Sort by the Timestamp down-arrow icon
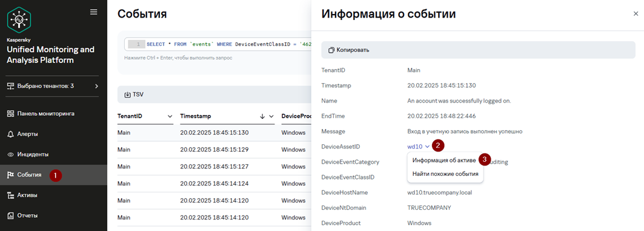Image resolution: width=644 pixels, height=231 pixels. coord(263,116)
